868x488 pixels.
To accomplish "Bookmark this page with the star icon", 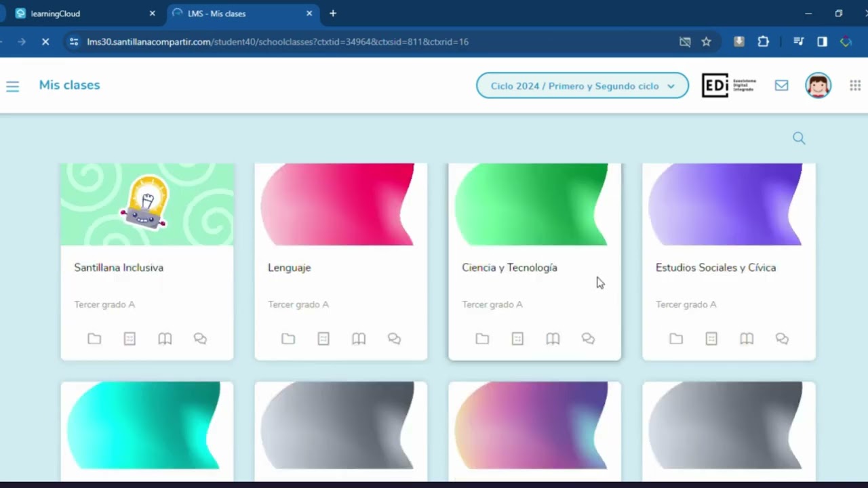I will (706, 42).
